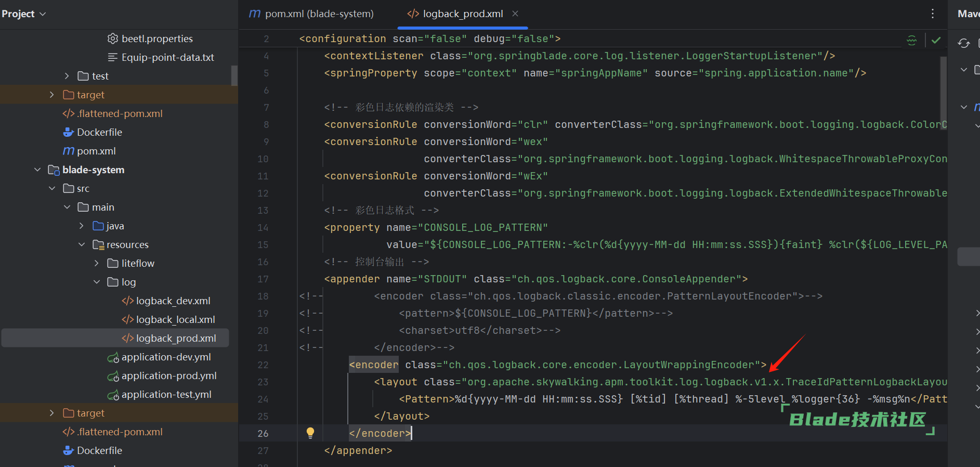Expand the java folder
The width and height of the screenshot is (980, 467).
pos(82,226)
